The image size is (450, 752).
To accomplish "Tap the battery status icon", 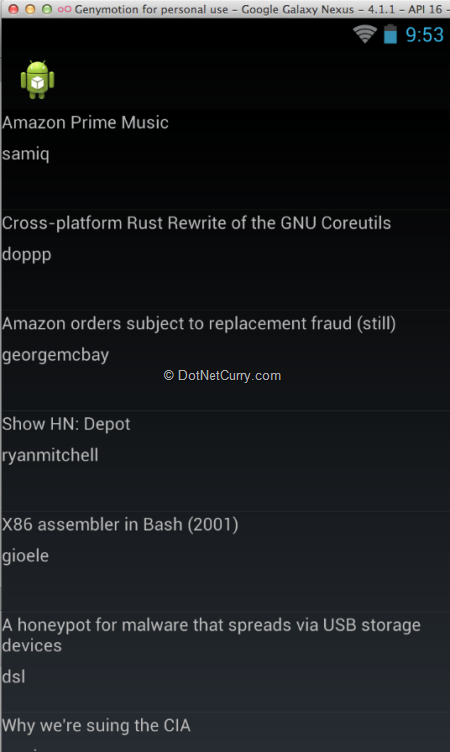I will pos(390,34).
